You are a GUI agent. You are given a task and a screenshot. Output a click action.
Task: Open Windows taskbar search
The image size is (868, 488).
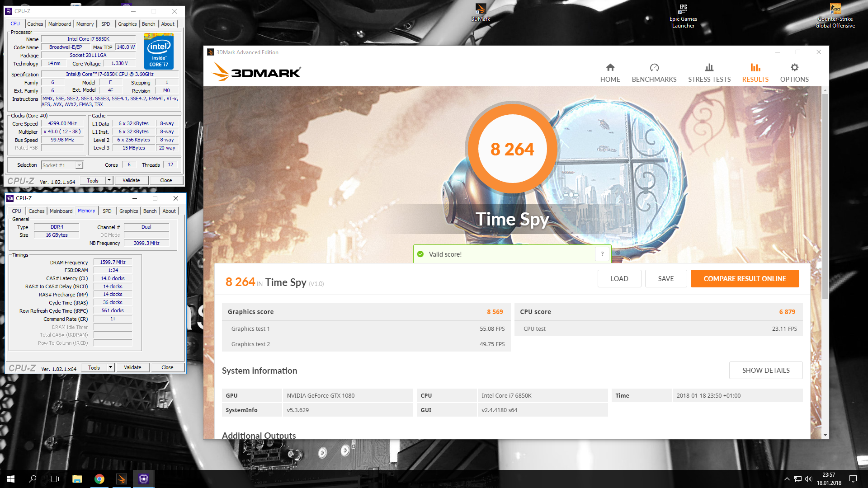[33, 479]
